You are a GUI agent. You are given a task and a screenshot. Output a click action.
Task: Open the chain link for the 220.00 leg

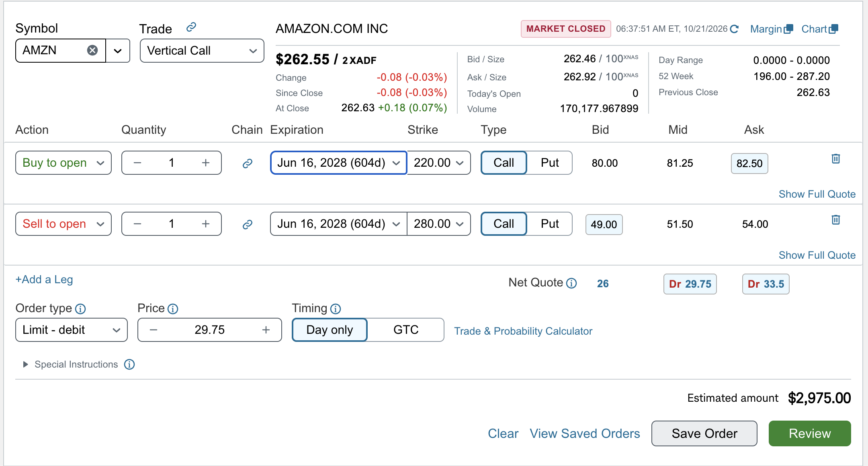(248, 163)
